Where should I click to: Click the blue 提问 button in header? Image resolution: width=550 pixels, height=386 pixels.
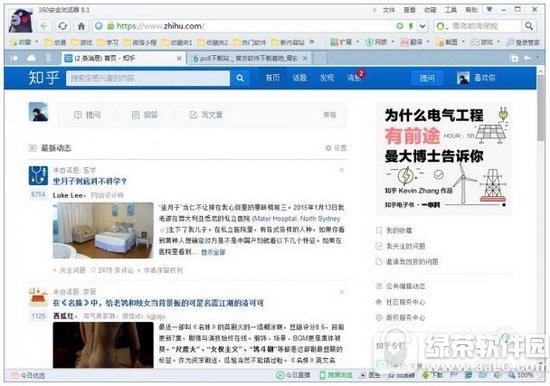(427, 78)
